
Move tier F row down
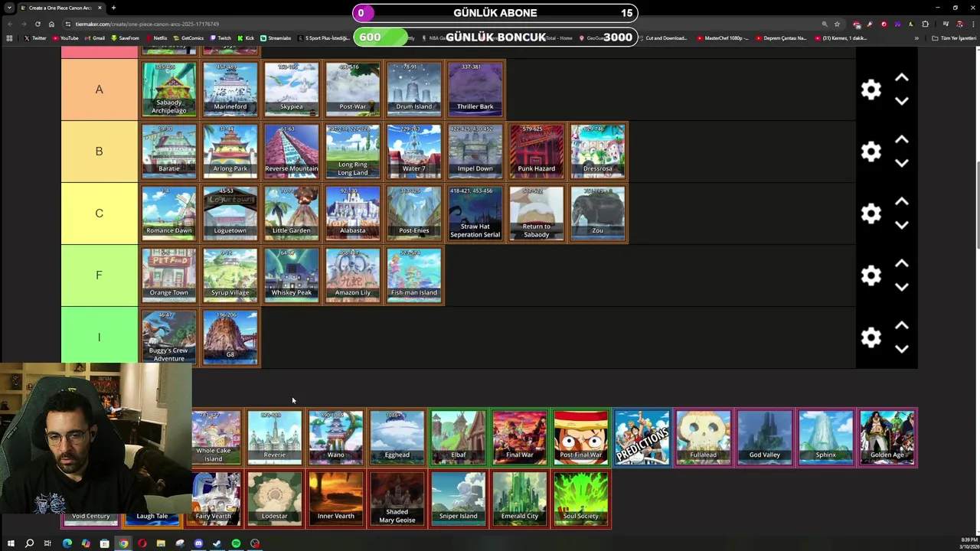(902, 287)
